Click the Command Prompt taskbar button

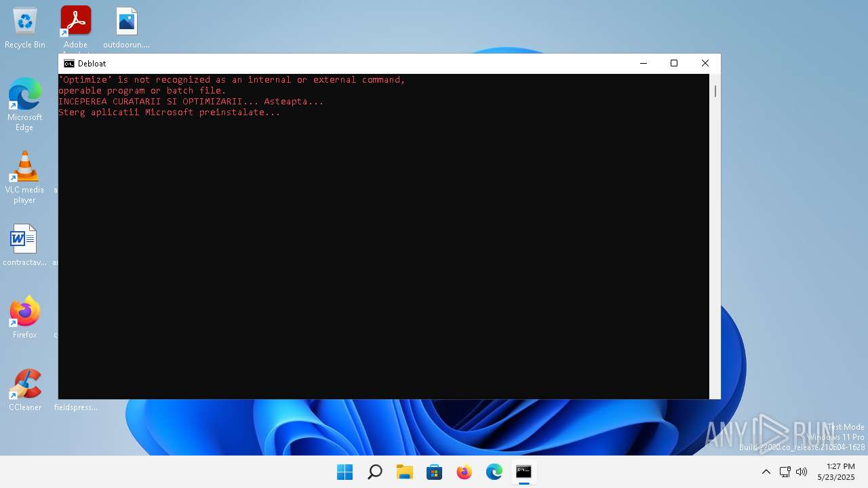click(524, 472)
